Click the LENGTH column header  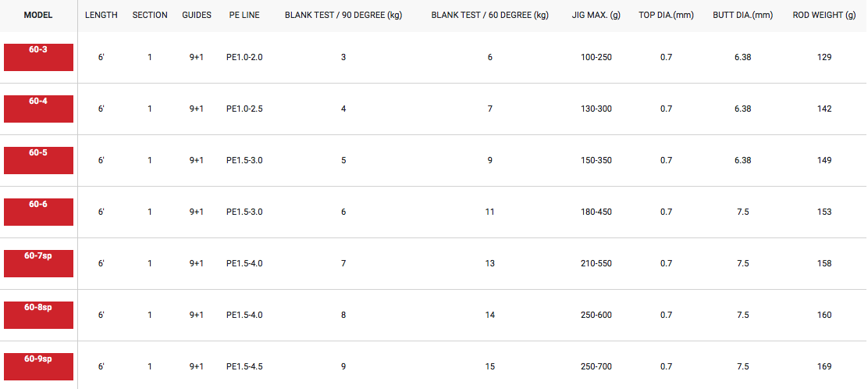pos(101,16)
